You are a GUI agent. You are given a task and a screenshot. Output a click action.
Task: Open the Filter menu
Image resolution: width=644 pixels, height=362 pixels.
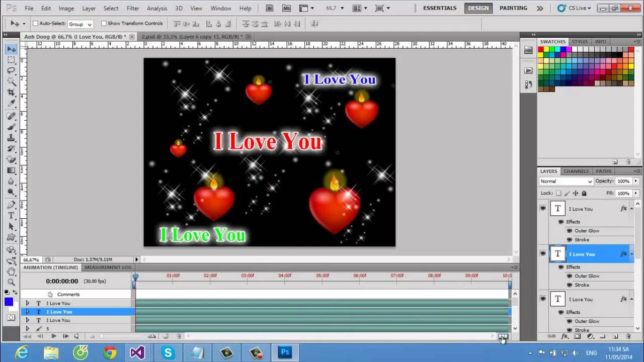133,9
